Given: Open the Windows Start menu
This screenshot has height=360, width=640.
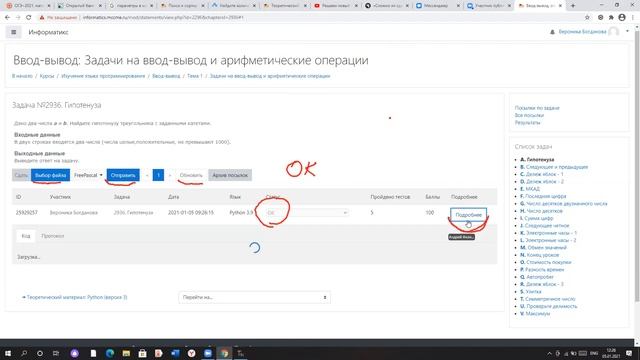Looking at the screenshot, I should (x=7, y=353).
